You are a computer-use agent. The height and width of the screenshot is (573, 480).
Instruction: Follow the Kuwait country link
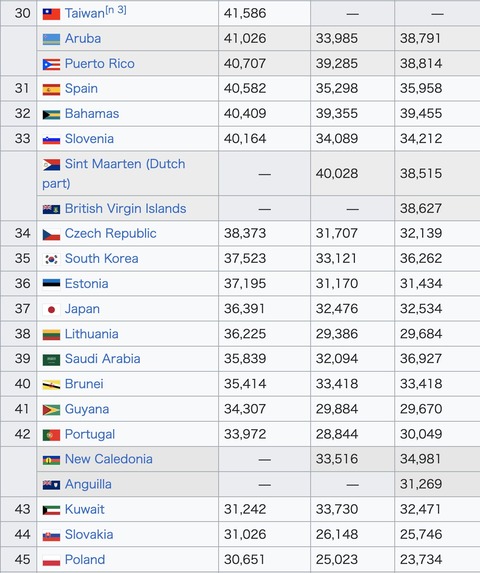[84, 509]
